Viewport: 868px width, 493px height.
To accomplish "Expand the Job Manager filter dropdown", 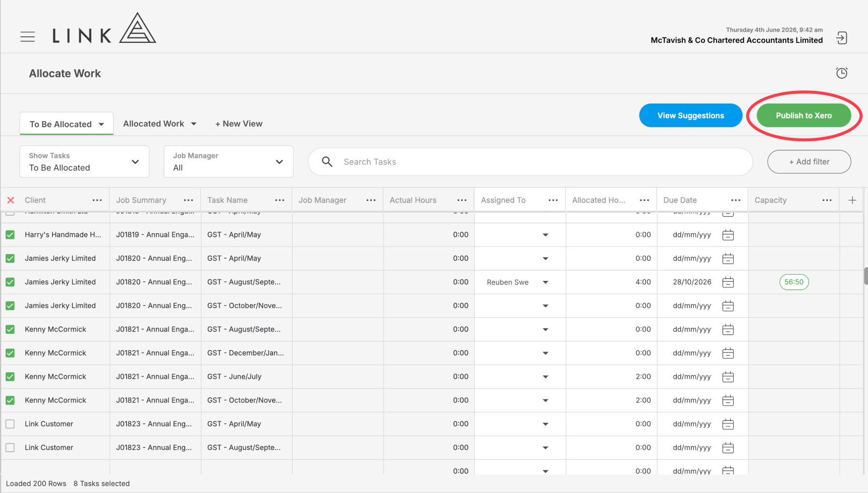I will 229,162.
